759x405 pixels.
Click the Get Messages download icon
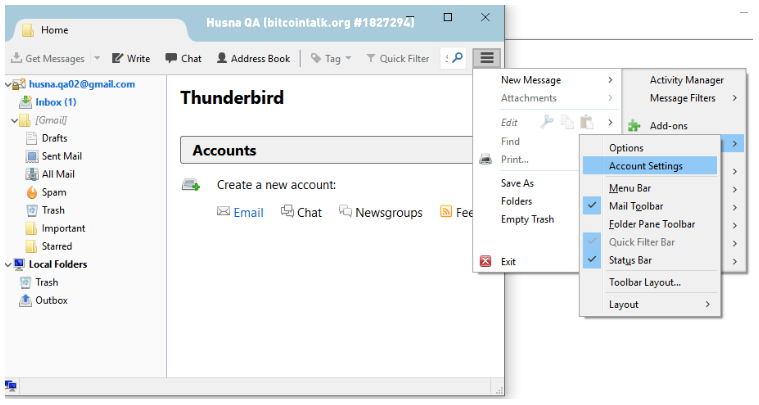16,58
